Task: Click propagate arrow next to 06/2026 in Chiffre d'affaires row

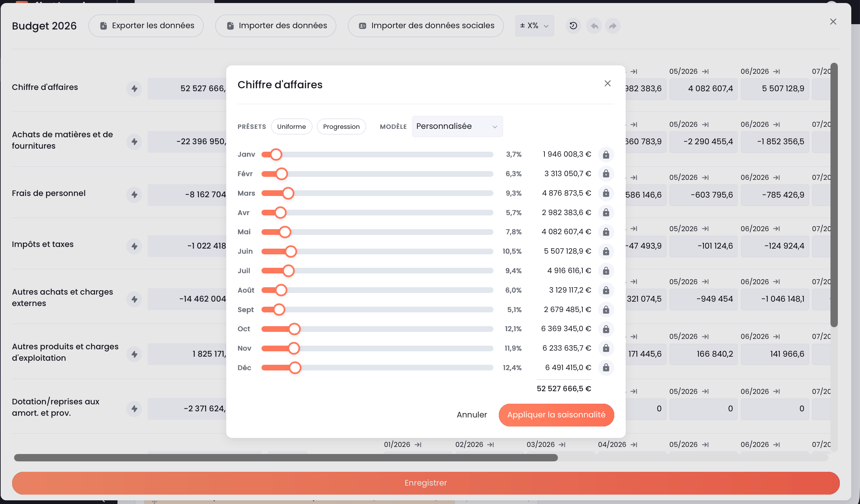Action: coord(777,72)
